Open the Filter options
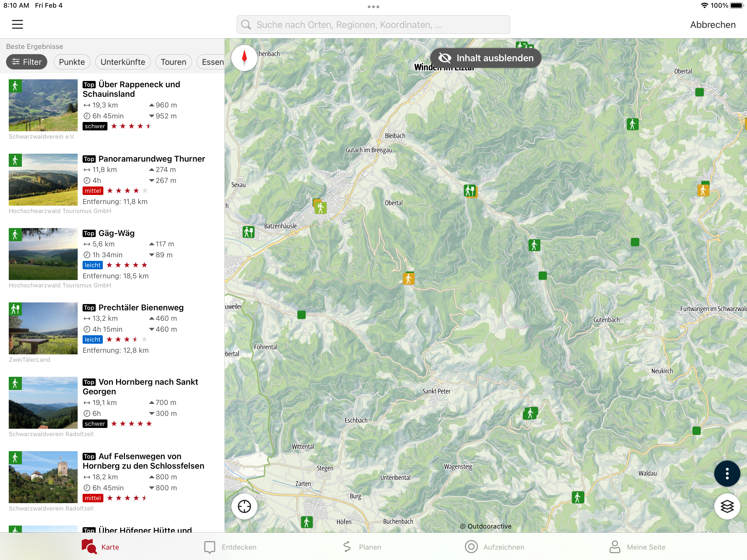 coord(27,62)
